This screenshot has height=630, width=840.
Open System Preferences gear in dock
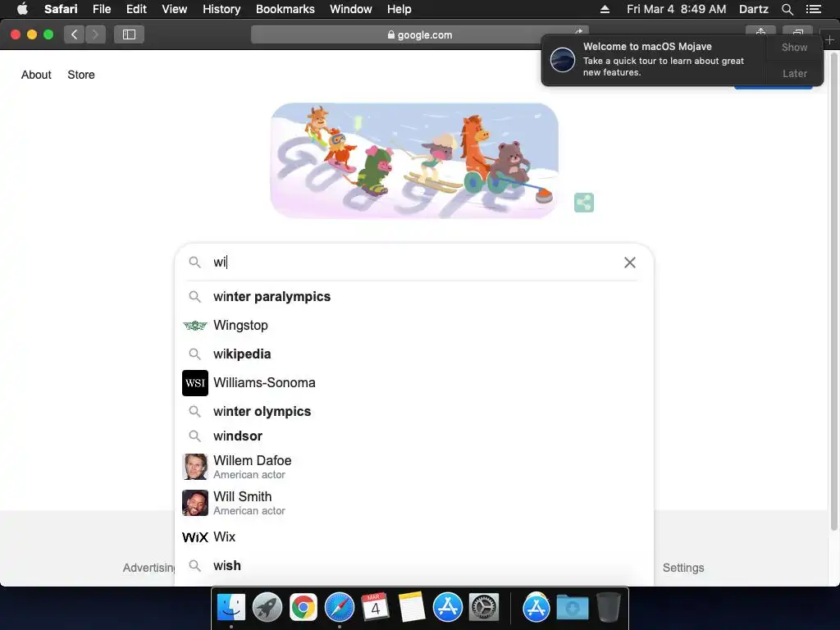(x=484, y=608)
